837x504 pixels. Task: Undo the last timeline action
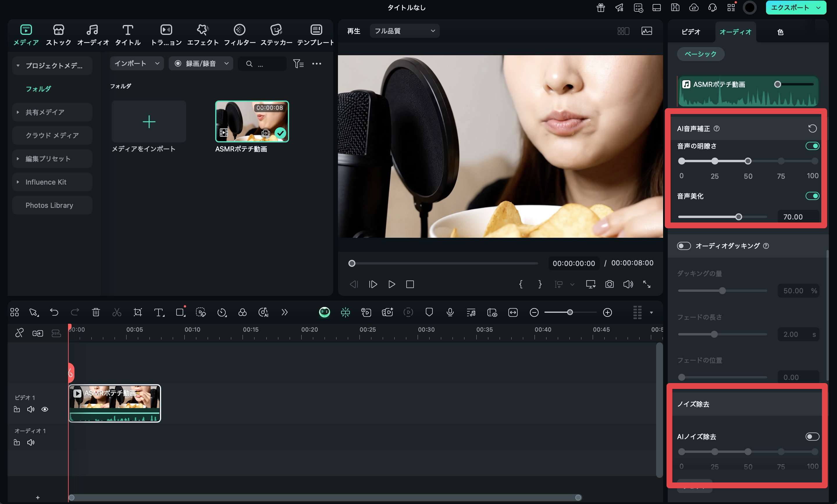click(54, 312)
